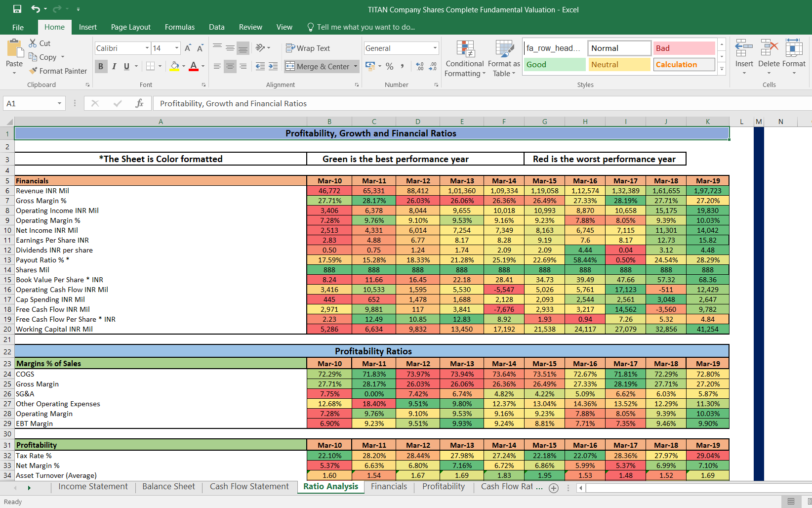Expand the cell Styles gallery
Image resolution: width=812 pixels, height=508 pixels.
[722, 69]
